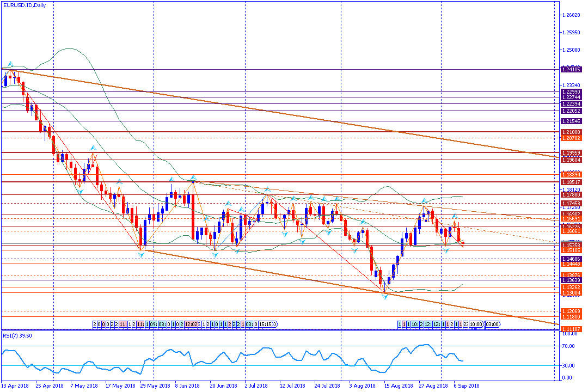Select the 1.24105 price level label

point(571,69)
